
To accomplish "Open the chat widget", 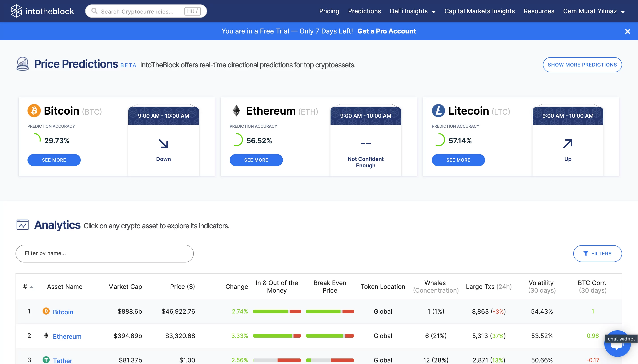I will (x=618, y=344).
